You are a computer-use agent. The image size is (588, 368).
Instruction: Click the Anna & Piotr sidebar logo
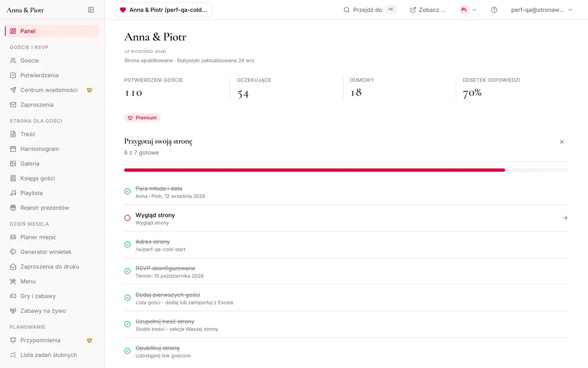pos(25,10)
